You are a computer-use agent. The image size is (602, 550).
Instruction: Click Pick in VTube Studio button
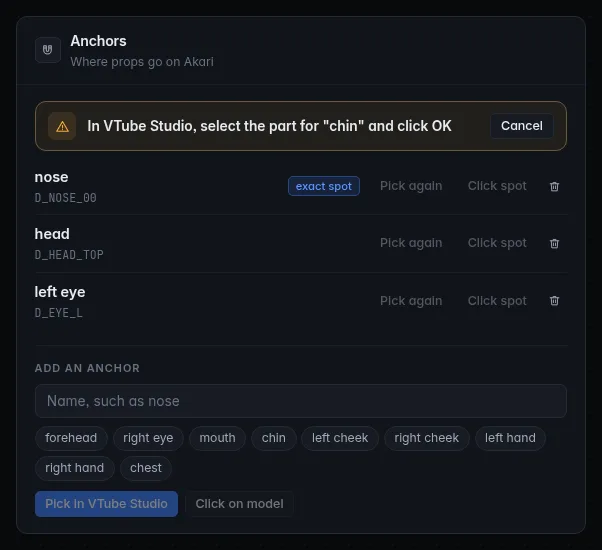click(106, 504)
